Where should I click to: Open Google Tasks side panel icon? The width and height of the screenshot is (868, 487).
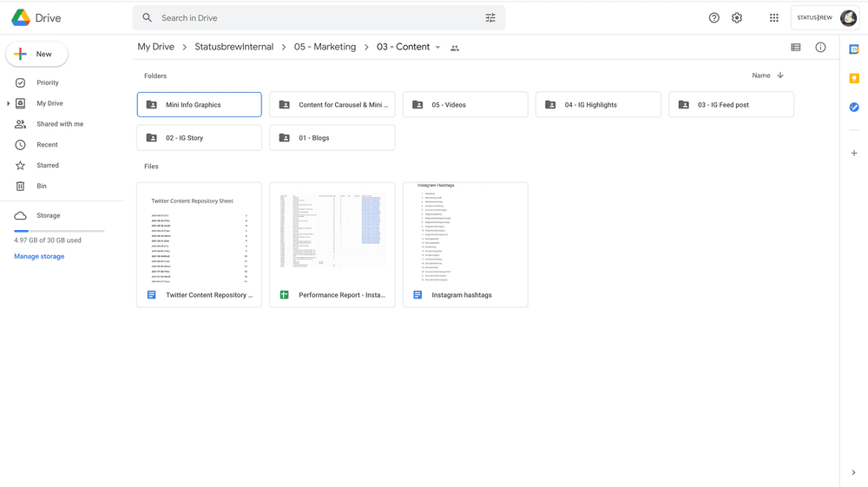(x=854, y=108)
